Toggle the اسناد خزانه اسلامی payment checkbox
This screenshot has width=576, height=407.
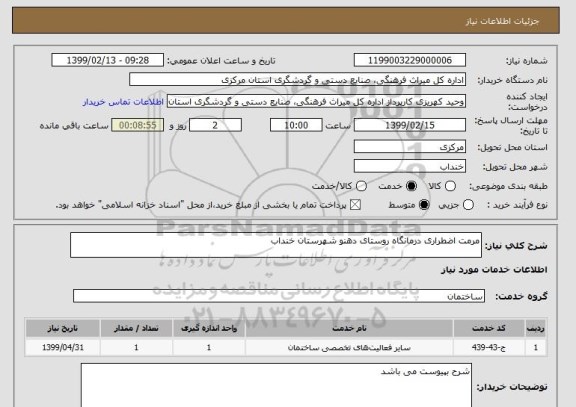point(355,205)
